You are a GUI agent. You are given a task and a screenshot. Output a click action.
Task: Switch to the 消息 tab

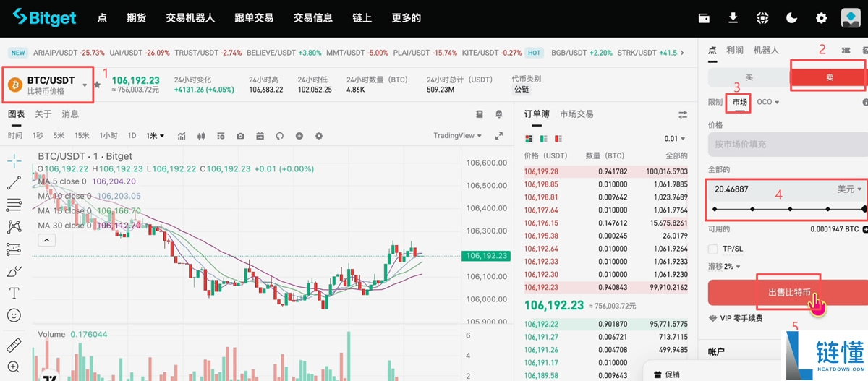pyautogui.click(x=70, y=114)
